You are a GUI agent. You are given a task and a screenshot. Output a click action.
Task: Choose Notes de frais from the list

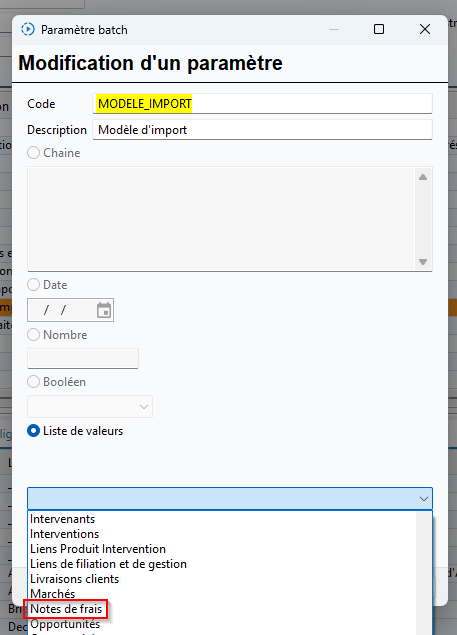66,609
